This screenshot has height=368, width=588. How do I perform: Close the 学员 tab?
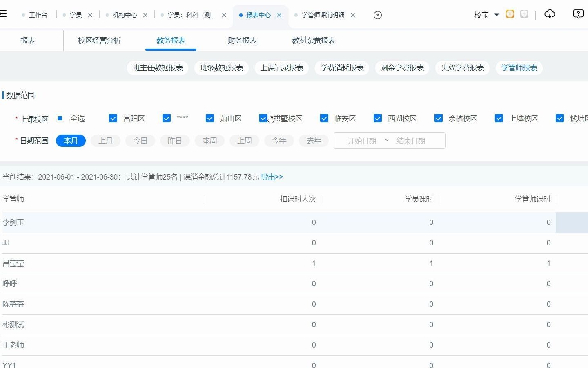tap(90, 15)
